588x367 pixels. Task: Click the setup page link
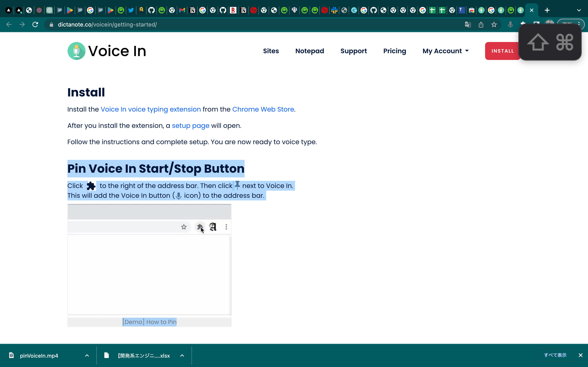[x=190, y=125]
